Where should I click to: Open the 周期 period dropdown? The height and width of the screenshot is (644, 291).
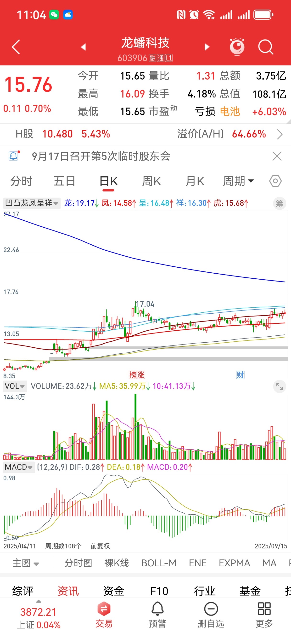[238, 181]
